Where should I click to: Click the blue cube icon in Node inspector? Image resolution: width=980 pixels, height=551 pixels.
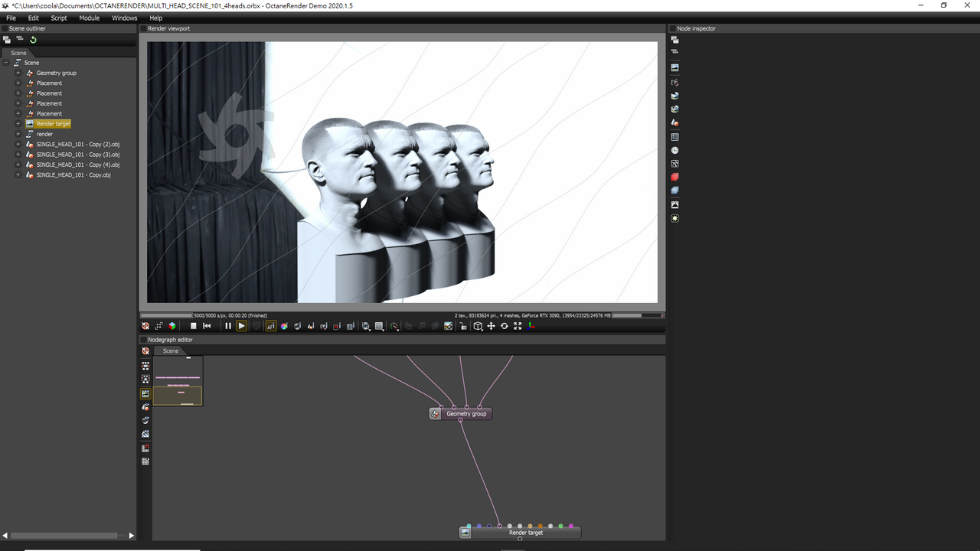675,190
